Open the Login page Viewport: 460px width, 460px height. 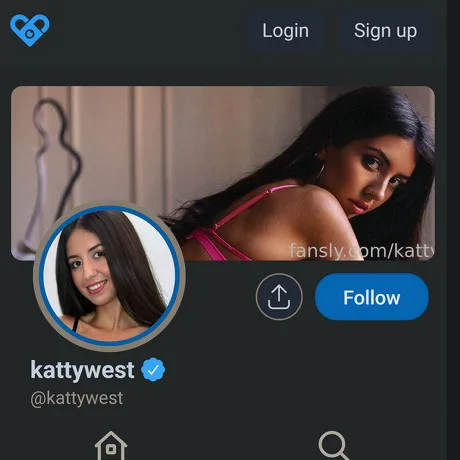pyautogui.click(x=286, y=31)
